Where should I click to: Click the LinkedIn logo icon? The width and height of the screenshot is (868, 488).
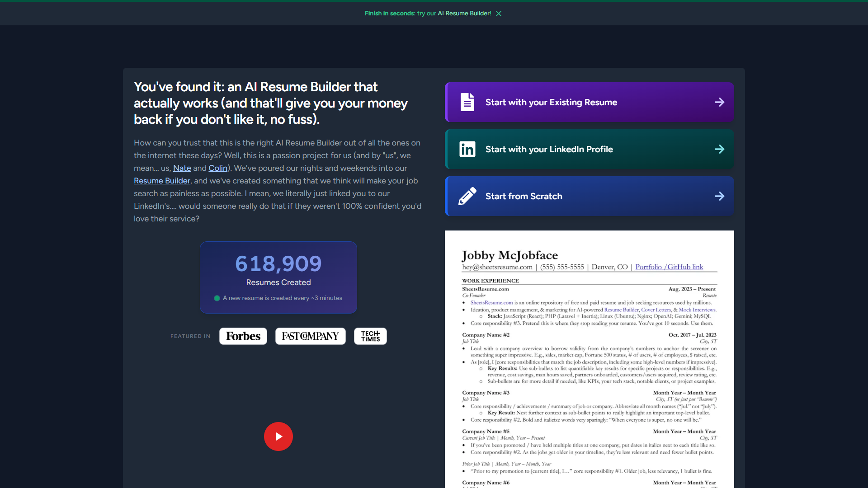point(467,149)
